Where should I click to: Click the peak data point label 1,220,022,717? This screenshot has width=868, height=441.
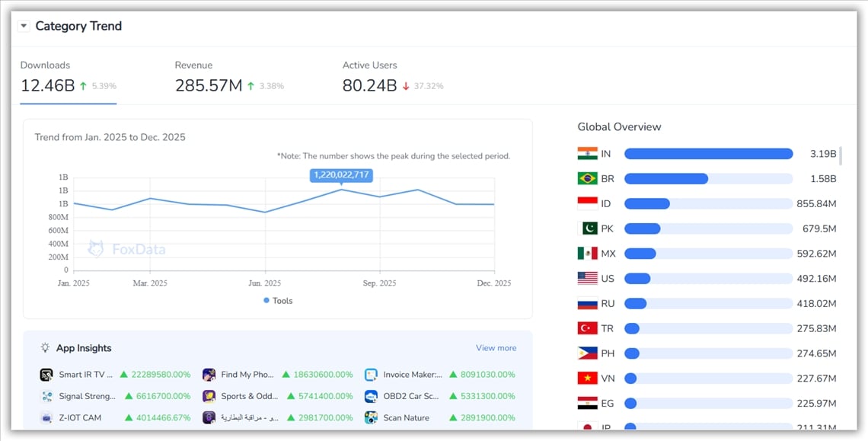coord(341,175)
